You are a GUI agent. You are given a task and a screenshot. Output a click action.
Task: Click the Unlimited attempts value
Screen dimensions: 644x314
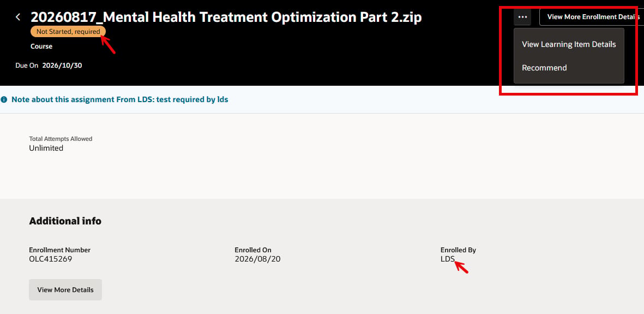tap(46, 148)
